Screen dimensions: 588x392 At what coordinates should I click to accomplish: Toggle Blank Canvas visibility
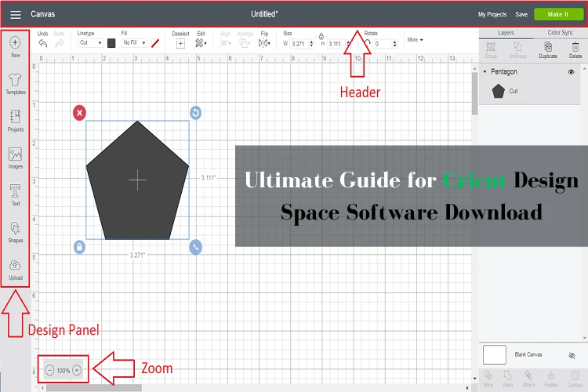pos(571,355)
